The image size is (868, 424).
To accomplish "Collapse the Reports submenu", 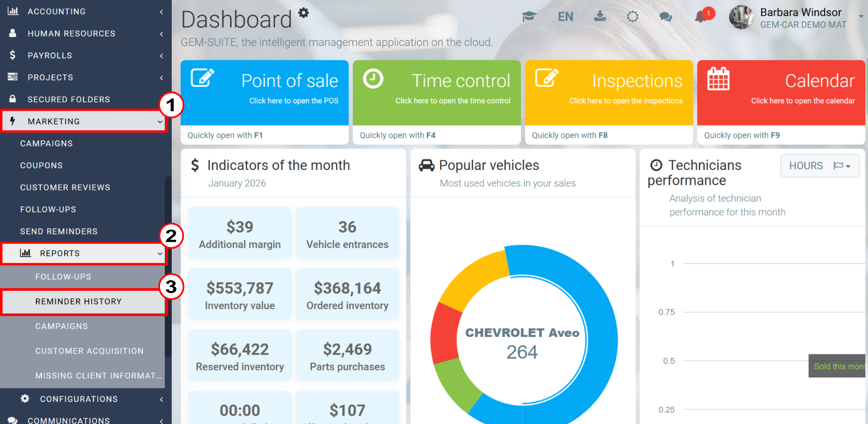I will (84, 254).
